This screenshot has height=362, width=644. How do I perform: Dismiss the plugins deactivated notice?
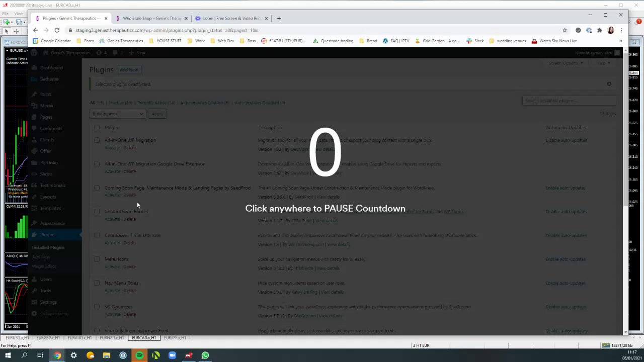pyautogui.click(x=609, y=84)
